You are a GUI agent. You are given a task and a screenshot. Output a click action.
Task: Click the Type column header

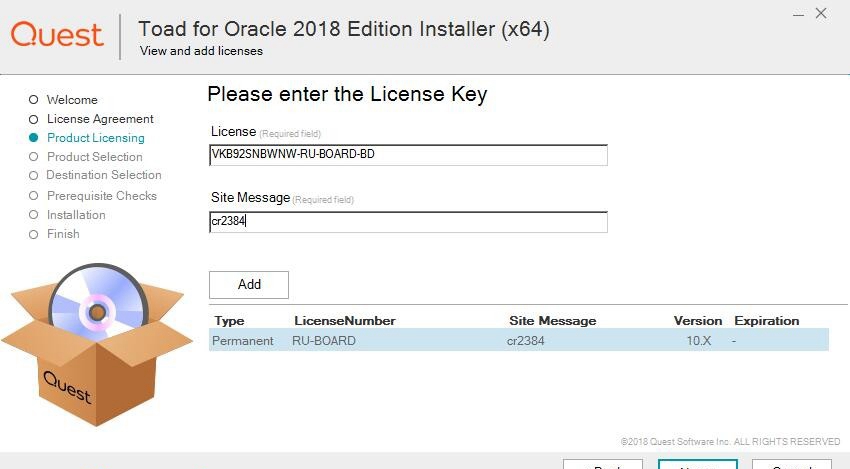point(229,320)
